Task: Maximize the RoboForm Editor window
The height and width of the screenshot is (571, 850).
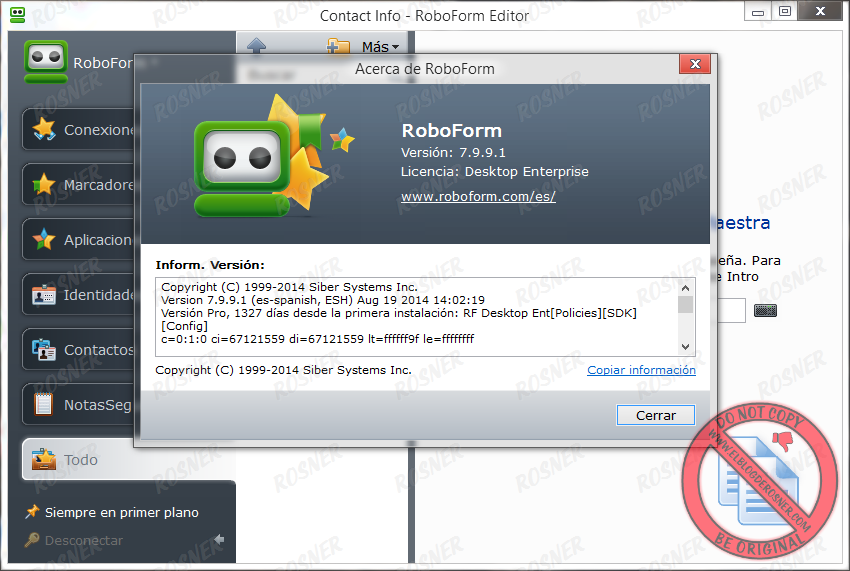Action: click(784, 11)
